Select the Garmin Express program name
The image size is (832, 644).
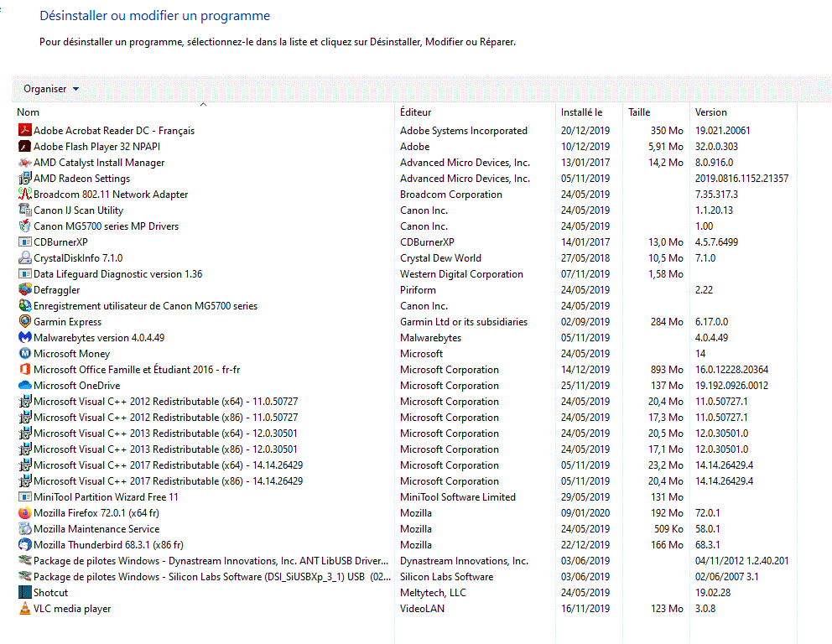[x=67, y=321]
